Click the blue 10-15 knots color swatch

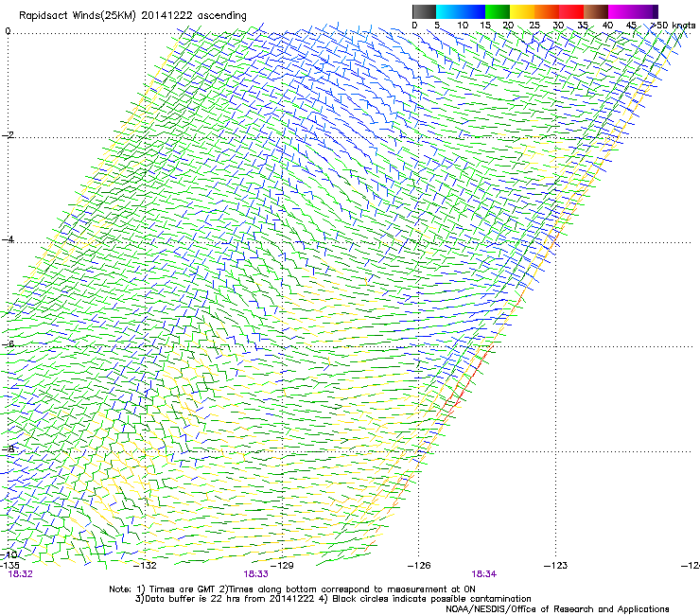pos(473,11)
